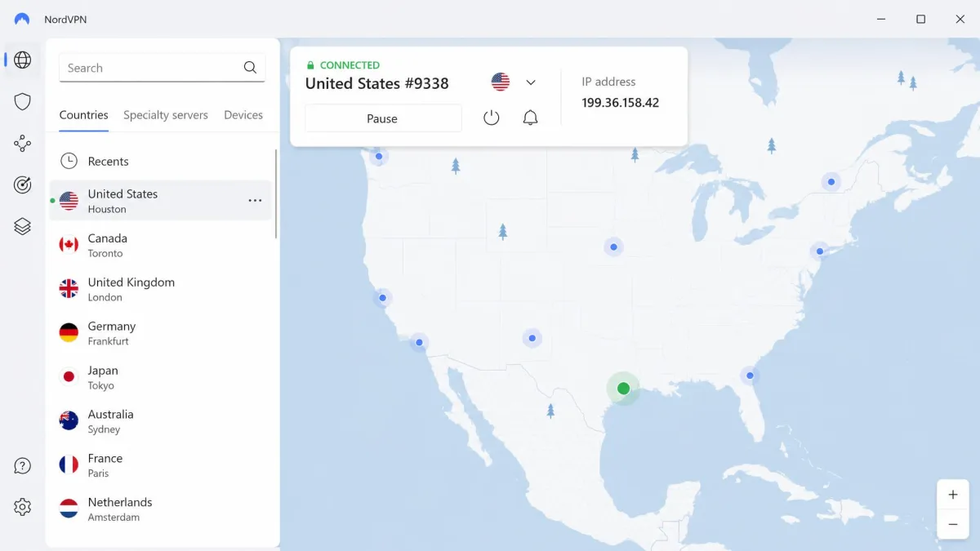Screen dimensions: 980x551
Task: Click the Germany flag icon
Action: pyautogui.click(x=69, y=332)
